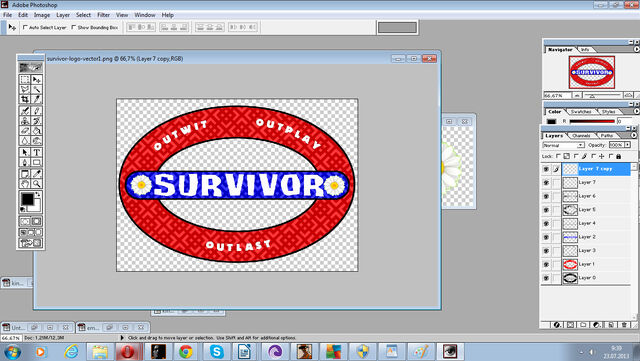
Task: Open the Image menu
Action: click(42, 15)
